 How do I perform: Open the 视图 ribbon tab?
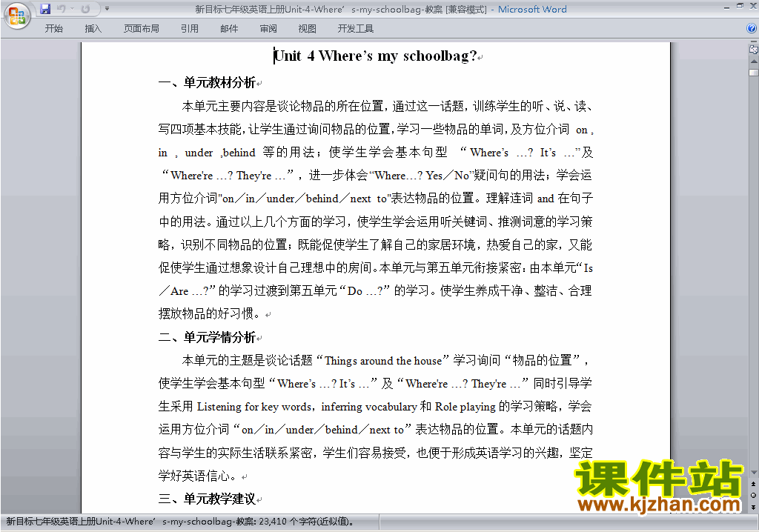click(x=307, y=29)
